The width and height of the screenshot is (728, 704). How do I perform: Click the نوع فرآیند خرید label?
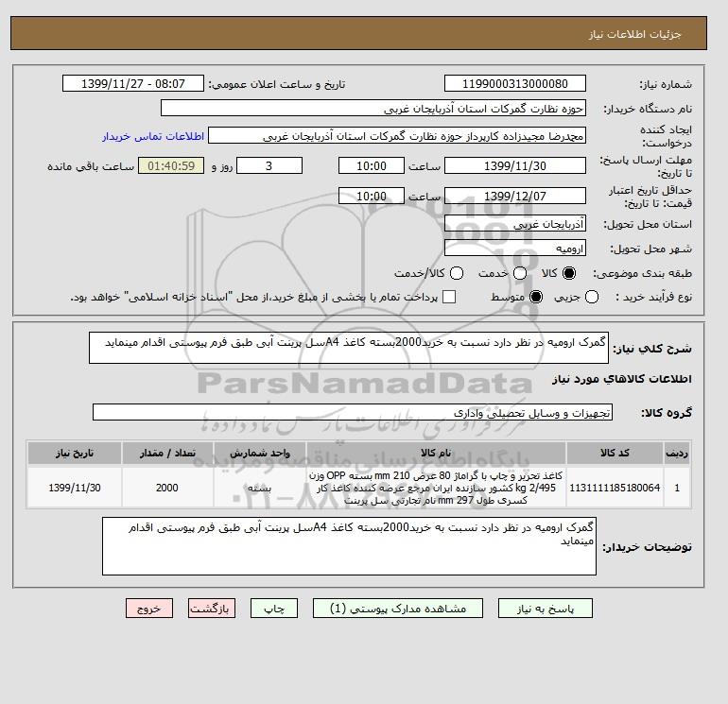coord(653,297)
